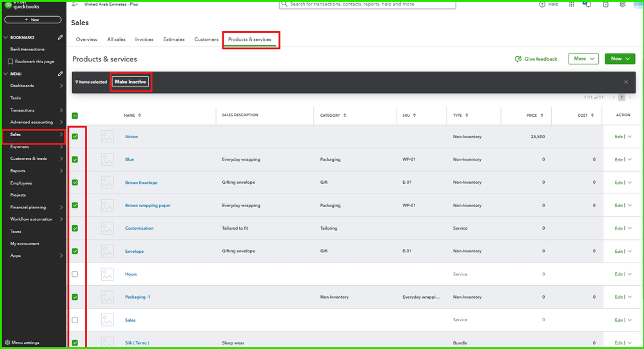
Task: Open the settings gear icon
Action: (623, 4)
